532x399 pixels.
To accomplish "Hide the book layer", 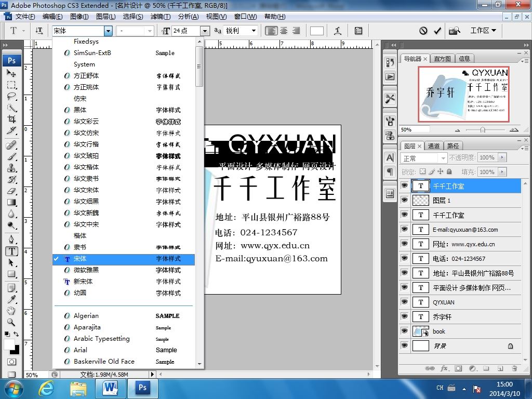I will point(404,331).
